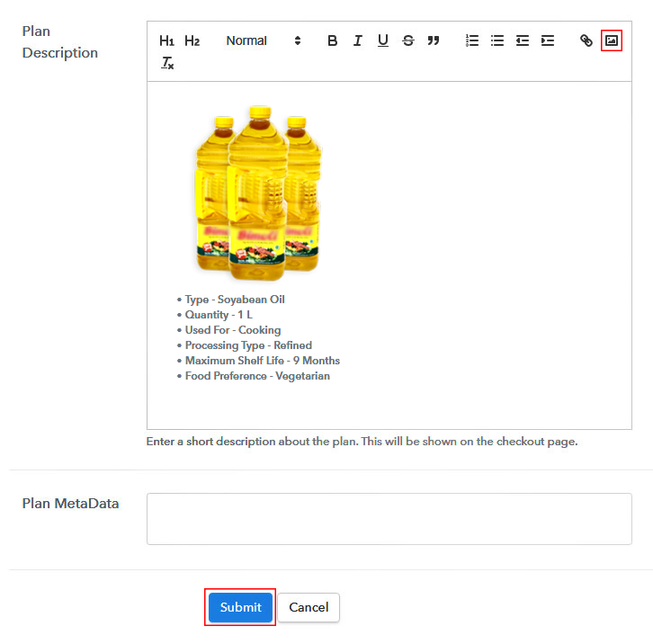Image resolution: width=653 pixels, height=644 pixels.
Task: Click the 'Type - Soyabean Oil' line
Action: click(235, 300)
